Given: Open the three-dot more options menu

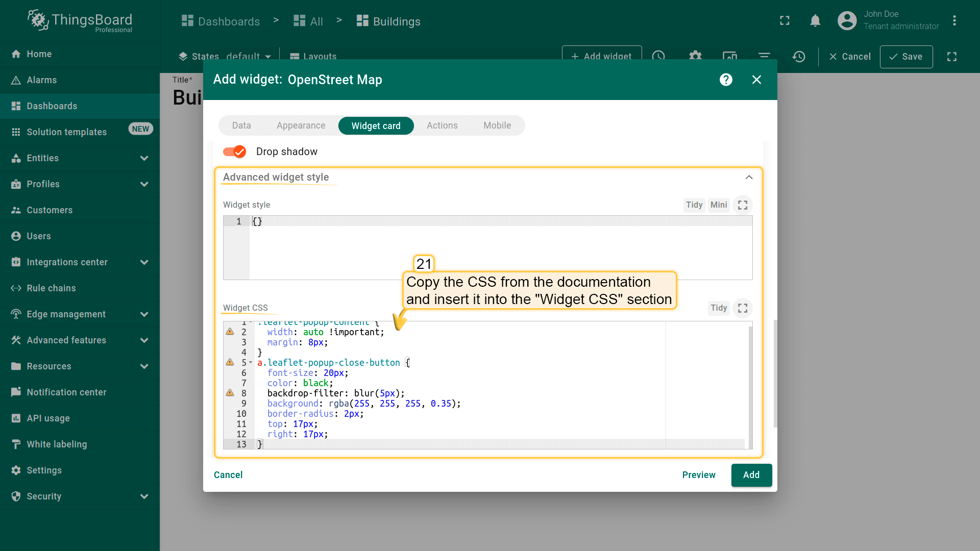Looking at the screenshot, I should (x=954, y=20).
